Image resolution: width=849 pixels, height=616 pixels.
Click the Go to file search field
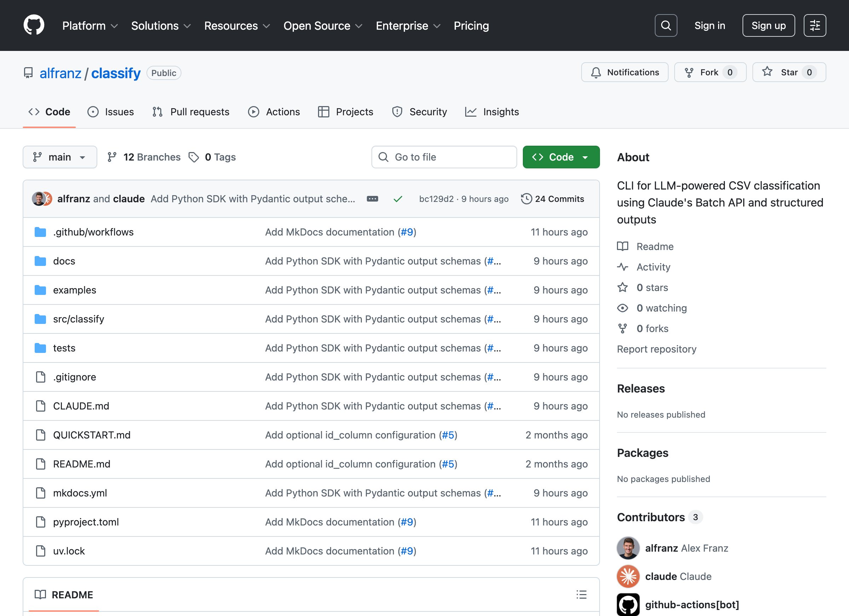(444, 157)
